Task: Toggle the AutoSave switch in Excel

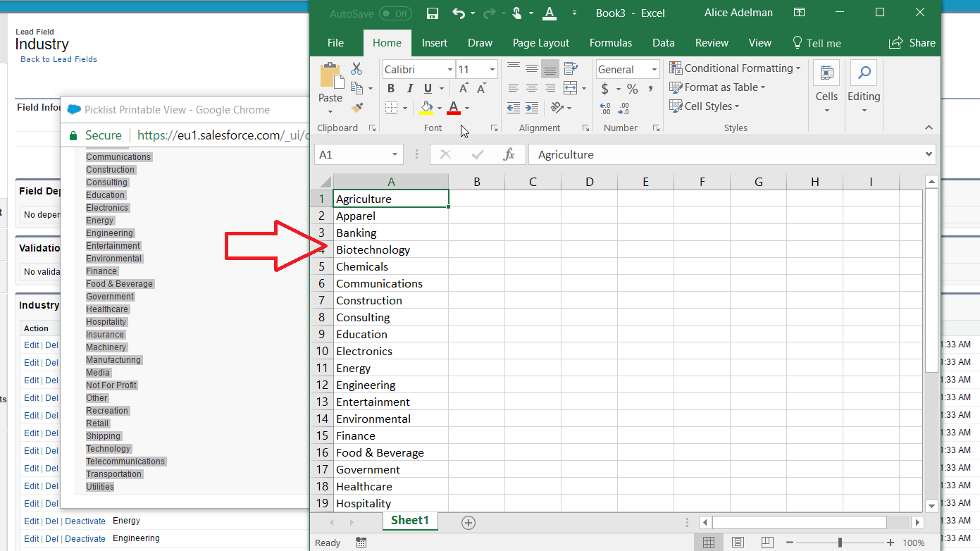Action: click(395, 13)
